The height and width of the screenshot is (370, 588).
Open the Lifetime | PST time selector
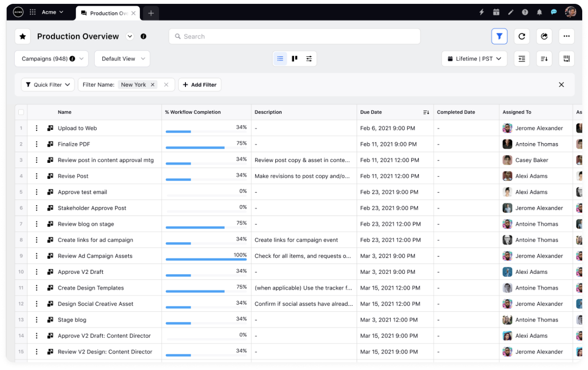(x=474, y=58)
